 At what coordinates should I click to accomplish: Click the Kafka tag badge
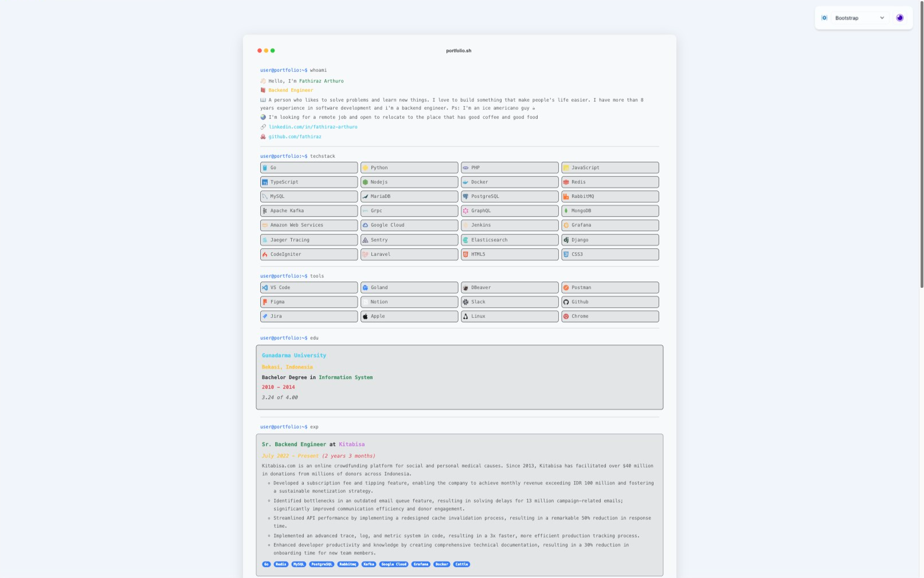369,564
